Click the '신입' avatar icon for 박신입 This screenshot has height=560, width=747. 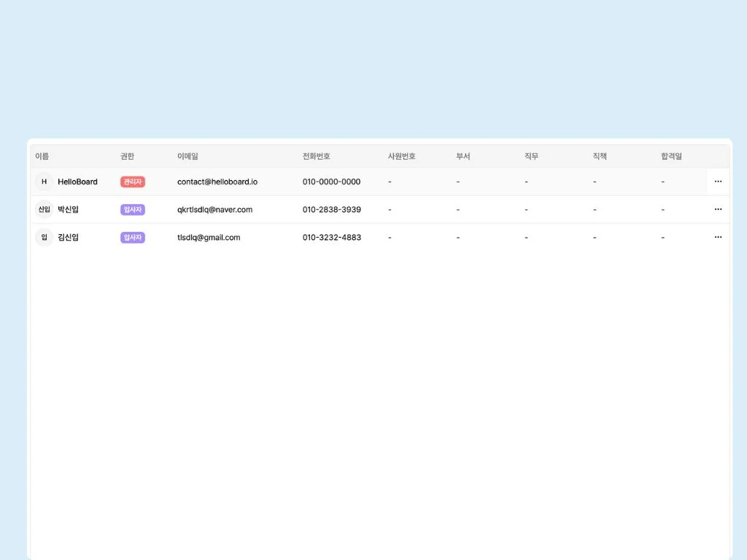44,209
